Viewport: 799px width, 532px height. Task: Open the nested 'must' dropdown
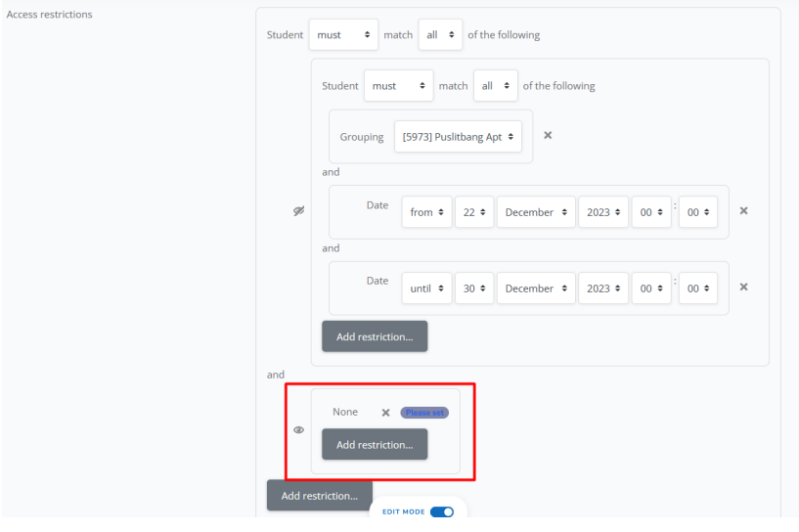click(398, 86)
